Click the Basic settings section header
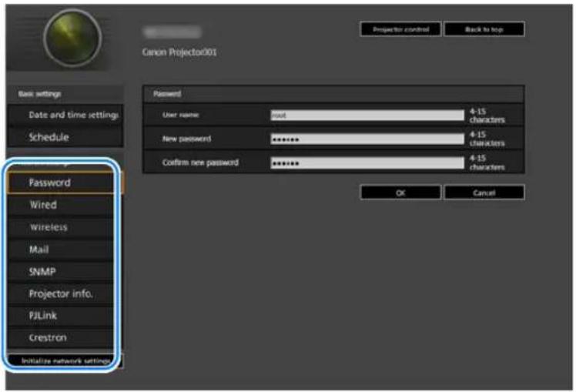The image size is (576, 392). pyautogui.click(x=65, y=94)
